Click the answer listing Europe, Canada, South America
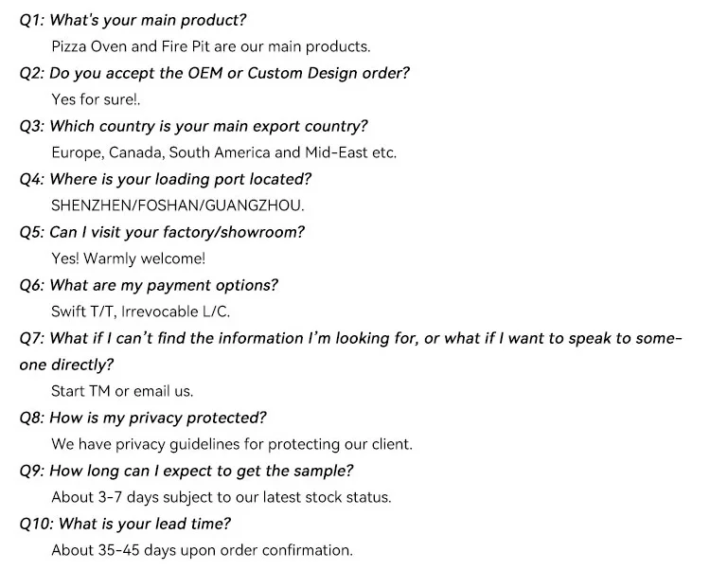The height and width of the screenshot is (588, 710). (223, 152)
